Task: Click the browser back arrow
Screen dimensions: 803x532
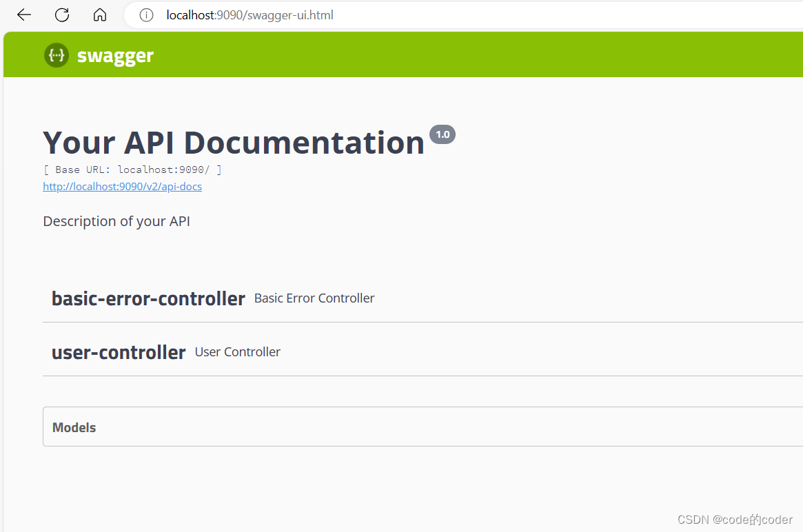Action: point(24,15)
